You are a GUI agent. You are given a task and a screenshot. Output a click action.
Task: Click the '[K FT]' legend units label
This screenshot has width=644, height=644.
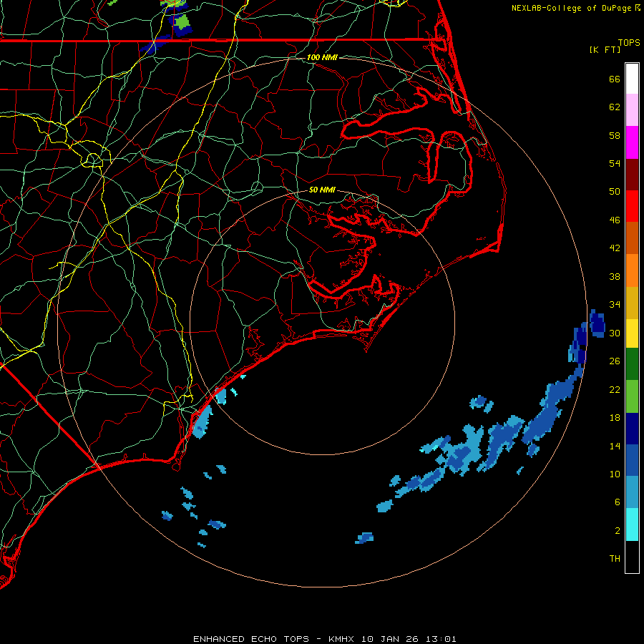click(x=605, y=49)
